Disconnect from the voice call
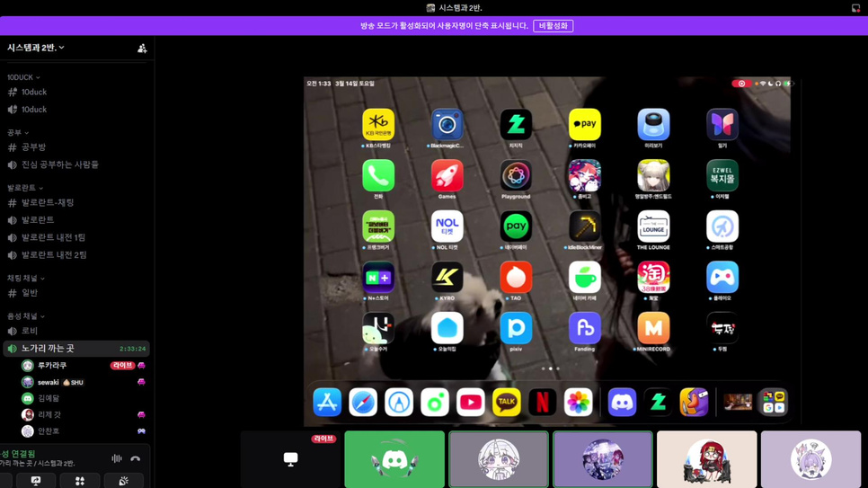This screenshot has width=868, height=488. point(136,458)
